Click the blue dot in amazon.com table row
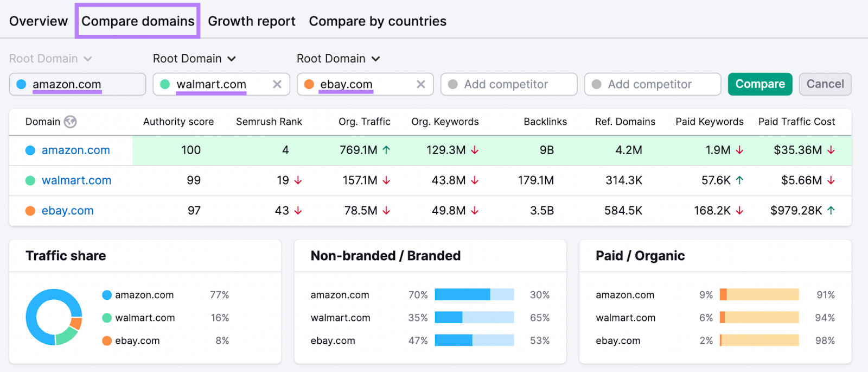The width and height of the screenshot is (868, 372). click(x=30, y=150)
